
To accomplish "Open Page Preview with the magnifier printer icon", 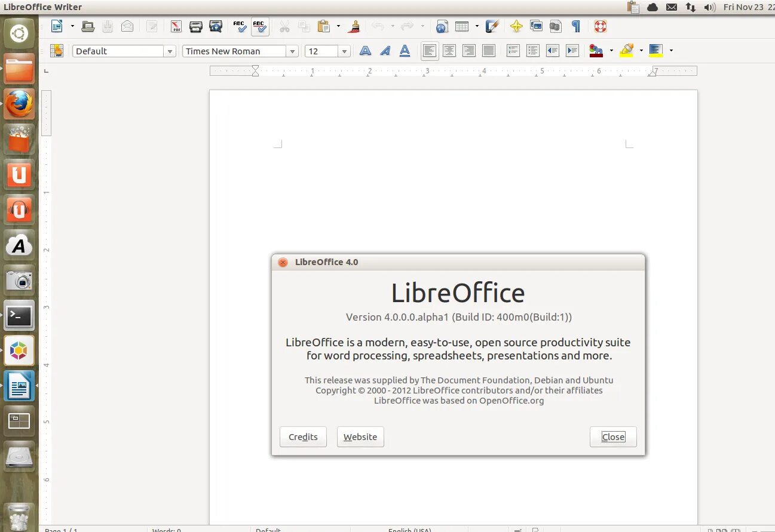I will pyautogui.click(x=216, y=26).
